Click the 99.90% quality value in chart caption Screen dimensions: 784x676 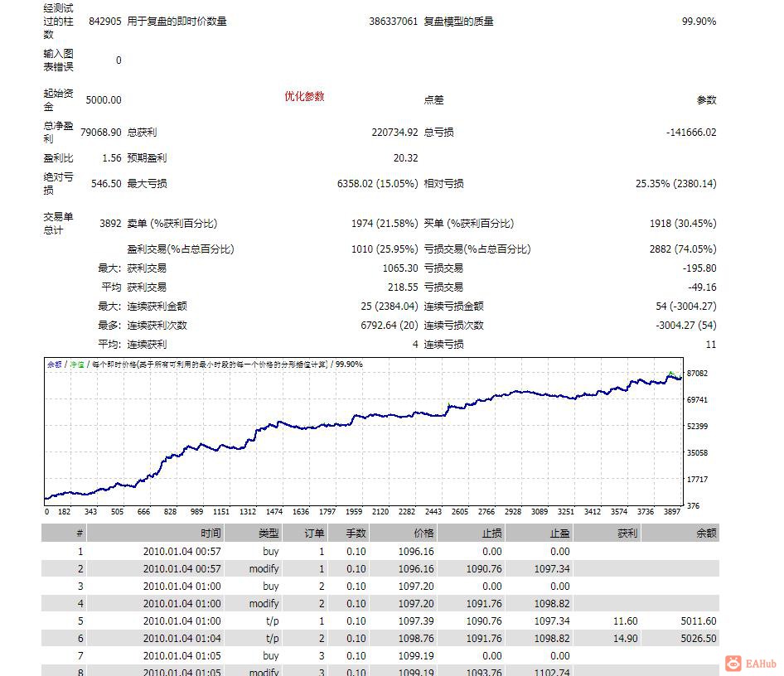point(348,363)
